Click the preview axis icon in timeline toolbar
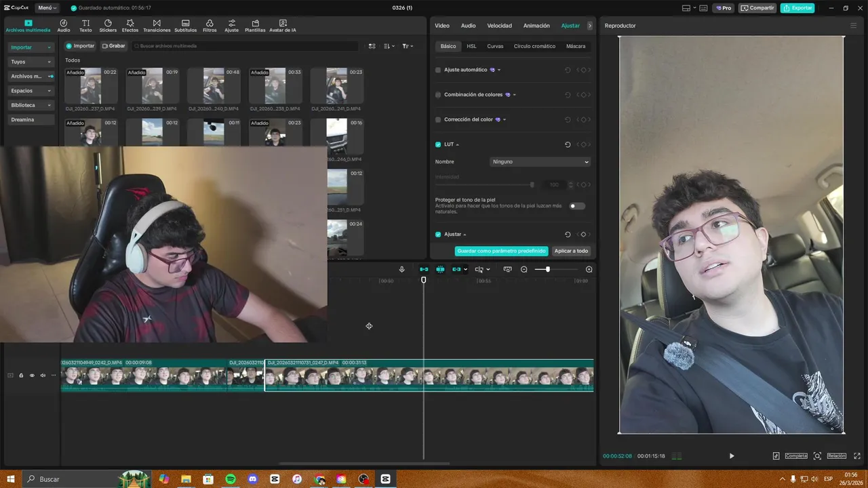Screen dimensions: 868x488 507,269
